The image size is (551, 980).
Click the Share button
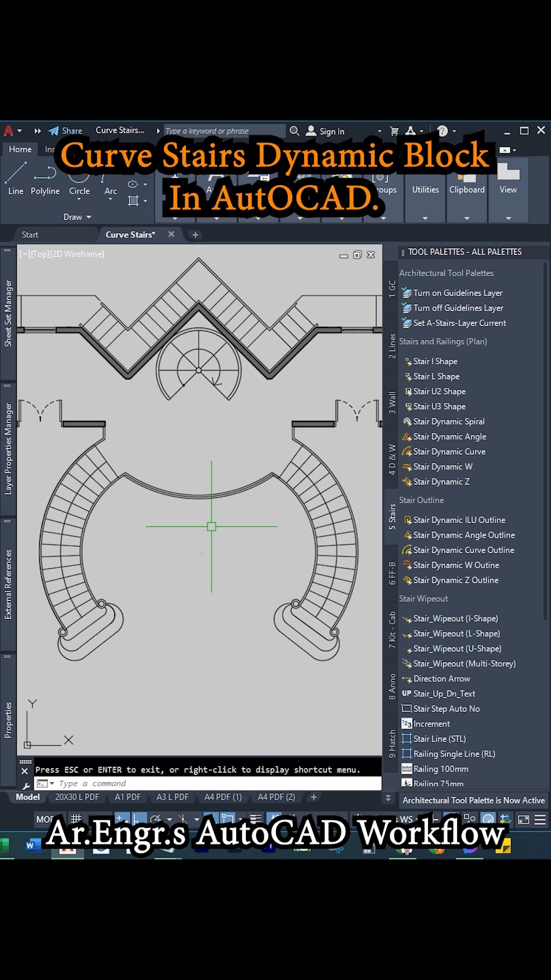(65, 131)
